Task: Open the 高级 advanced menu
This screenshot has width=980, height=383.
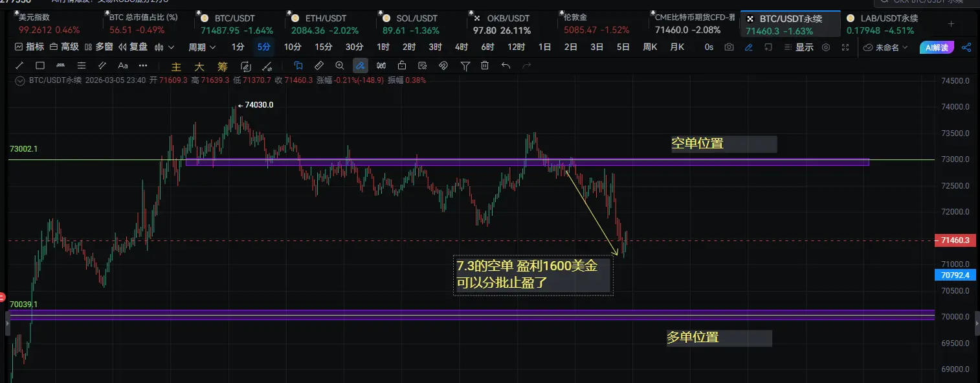Action: [x=65, y=47]
